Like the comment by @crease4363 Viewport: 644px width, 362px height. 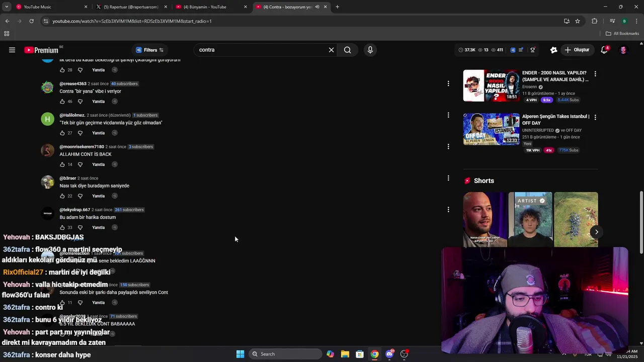tap(62, 102)
